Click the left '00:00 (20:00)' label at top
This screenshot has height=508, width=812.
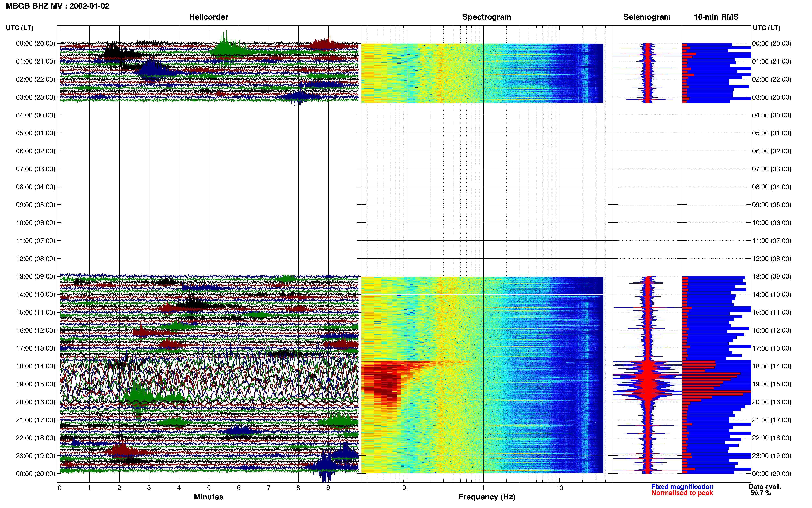(35, 43)
